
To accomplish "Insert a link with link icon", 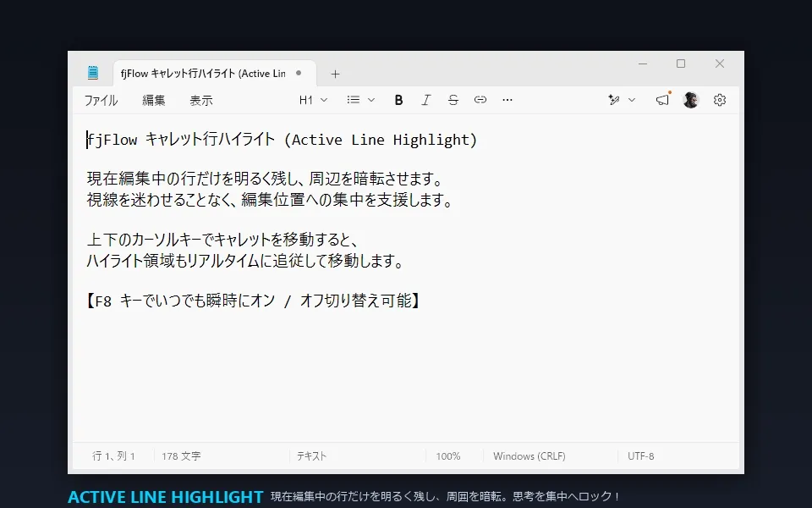I will click(x=480, y=100).
